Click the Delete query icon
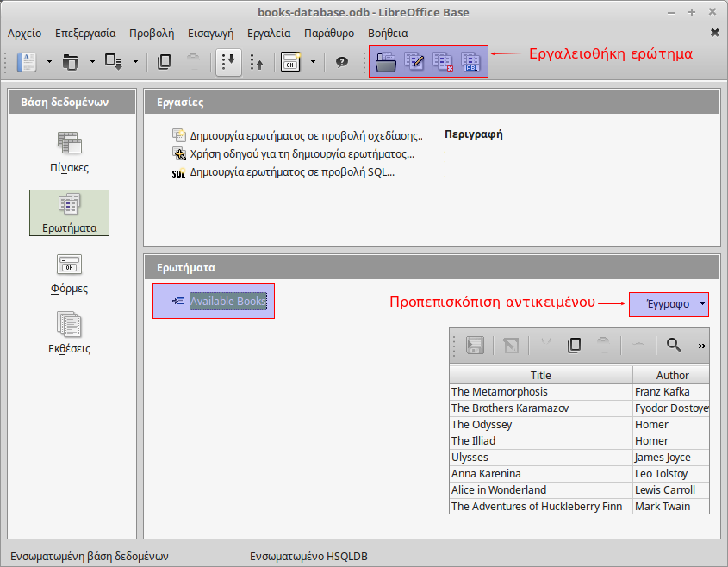The width and height of the screenshot is (728, 567). [443, 61]
